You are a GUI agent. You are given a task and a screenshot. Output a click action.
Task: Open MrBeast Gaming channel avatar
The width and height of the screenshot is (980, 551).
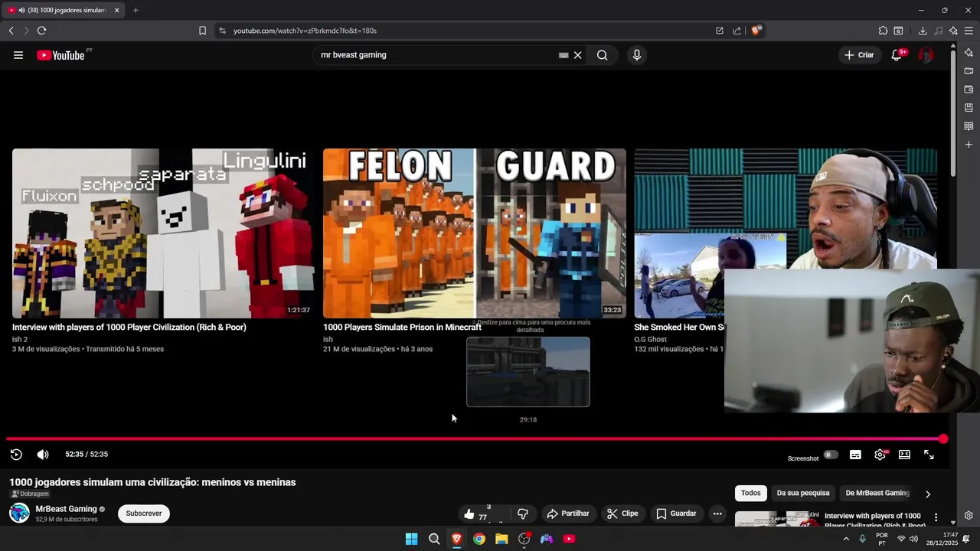coord(19,513)
